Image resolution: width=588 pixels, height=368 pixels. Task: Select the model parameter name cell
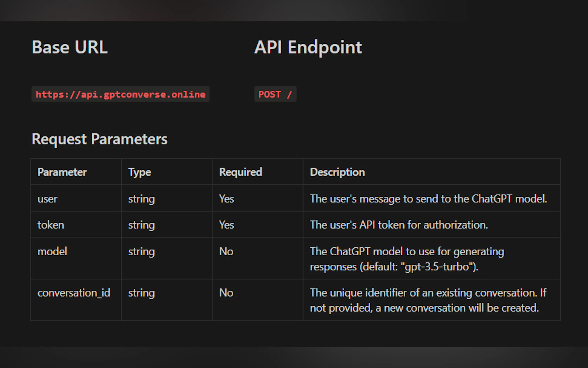52,251
